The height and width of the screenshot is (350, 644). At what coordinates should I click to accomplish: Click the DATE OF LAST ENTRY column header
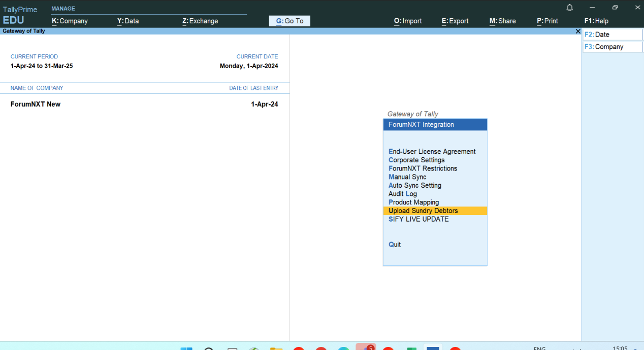coord(253,88)
